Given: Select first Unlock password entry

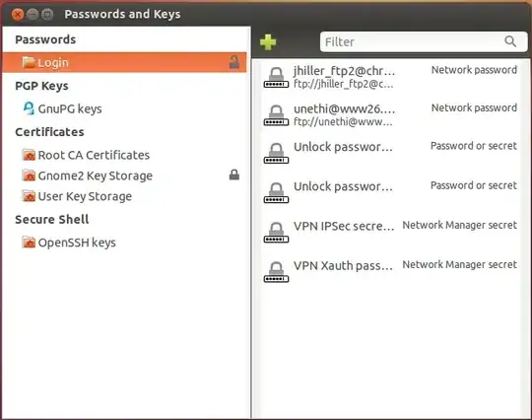Looking at the screenshot, I should (390, 153).
